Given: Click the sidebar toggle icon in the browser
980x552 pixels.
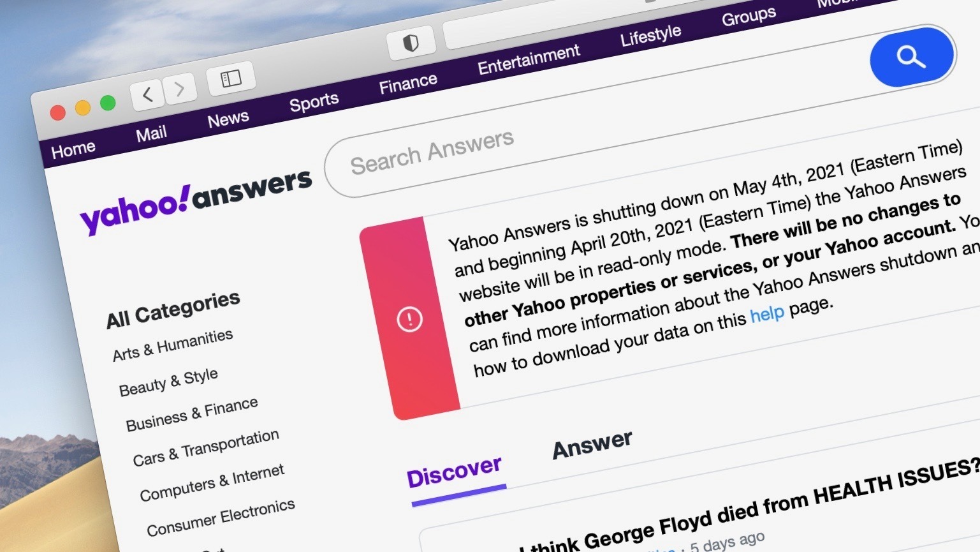Looking at the screenshot, I should click(x=231, y=77).
